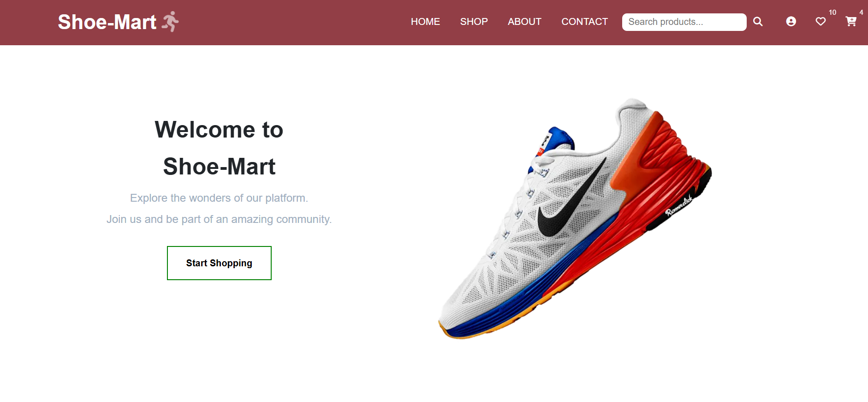The height and width of the screenshot is (402, 868).
Task: Open the CONTACT page link
Action: pyautogui.click(x=584, y=22)
